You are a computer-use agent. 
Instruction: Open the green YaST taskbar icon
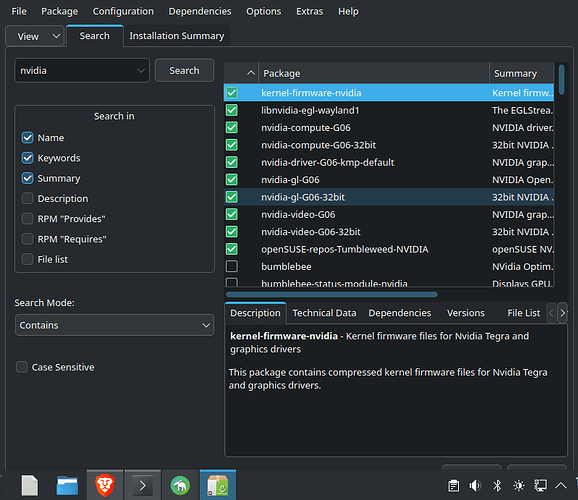[x=180, y=485]
